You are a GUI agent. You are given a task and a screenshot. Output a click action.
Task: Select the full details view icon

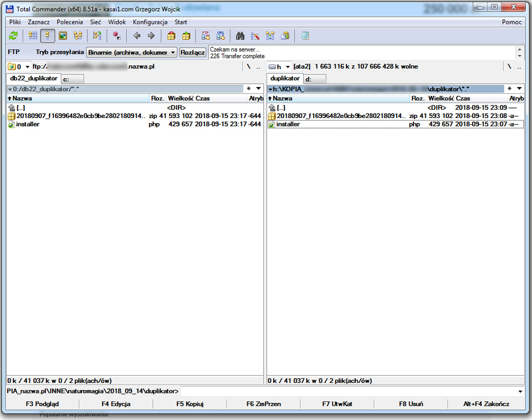pos(48,35)
